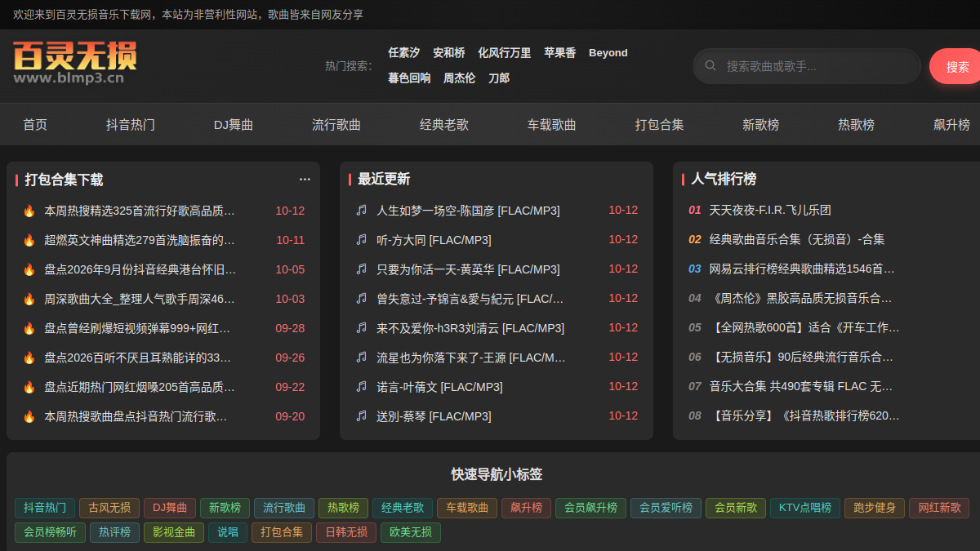Screen dimensions: 980x551
Task: Click music note icon beside 来不及爱你-h3R3刘清云
Action: click(362, 327)
